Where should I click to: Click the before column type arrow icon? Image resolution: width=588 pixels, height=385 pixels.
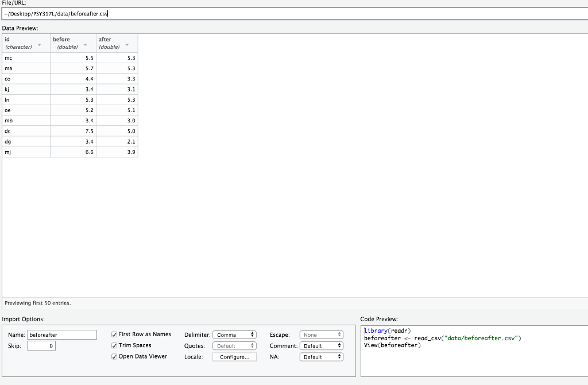tap(86, 44)
